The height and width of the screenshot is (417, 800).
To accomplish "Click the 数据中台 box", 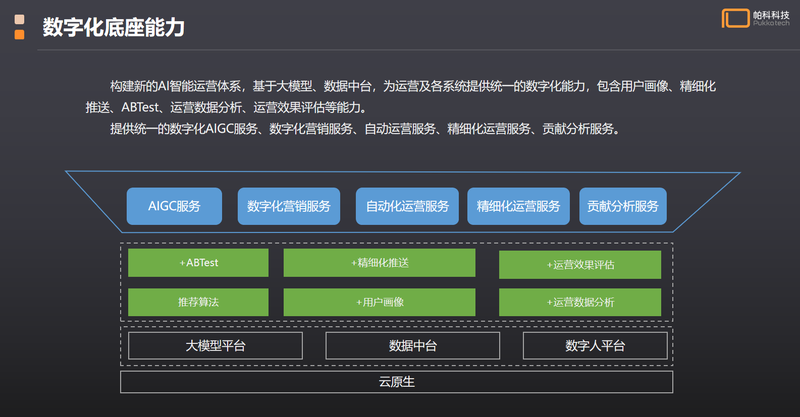I will 413,346.
